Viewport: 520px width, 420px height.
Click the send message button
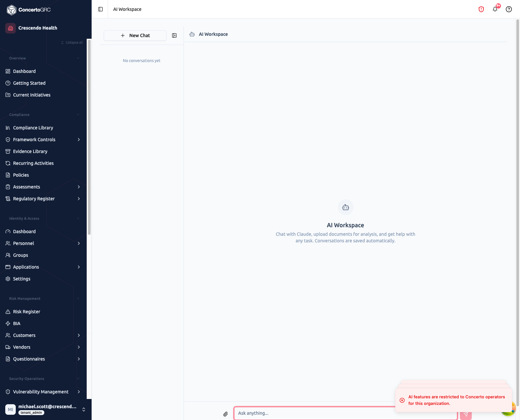click(x=466, y=414)
